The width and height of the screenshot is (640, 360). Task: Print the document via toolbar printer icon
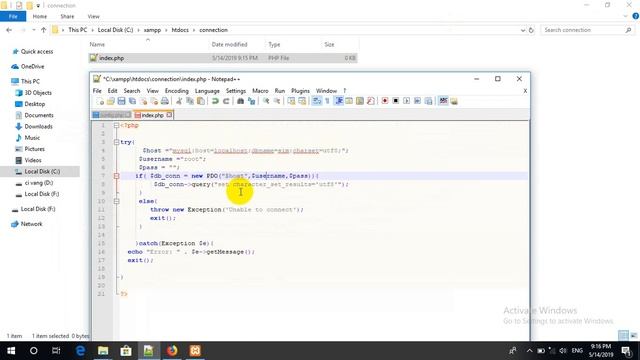(164, 101)
